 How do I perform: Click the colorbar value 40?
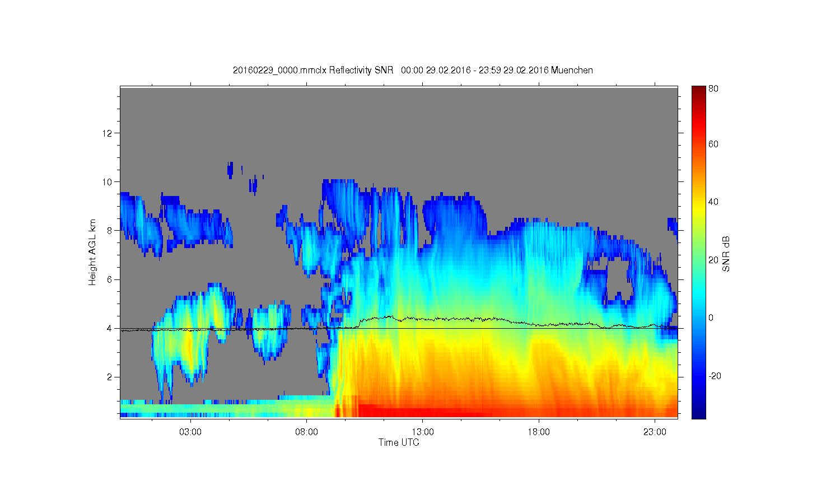tap(713, 202)
